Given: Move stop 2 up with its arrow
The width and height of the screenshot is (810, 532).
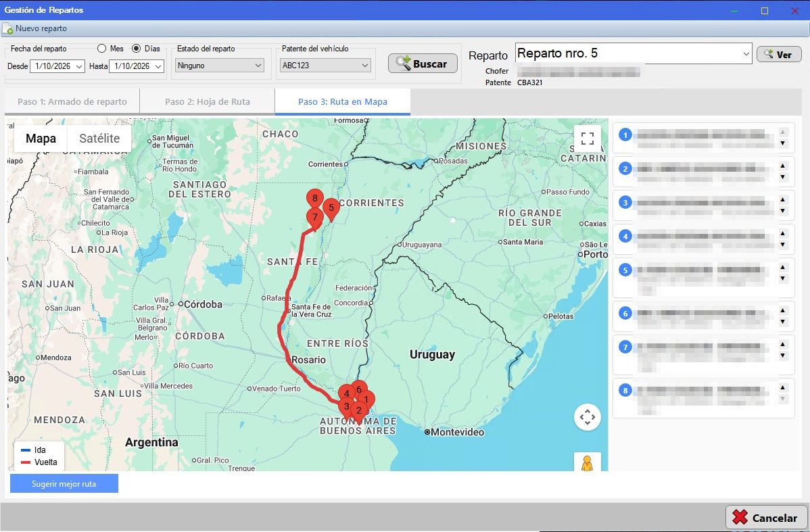Looking at the screenshot, I should [783, 166].
